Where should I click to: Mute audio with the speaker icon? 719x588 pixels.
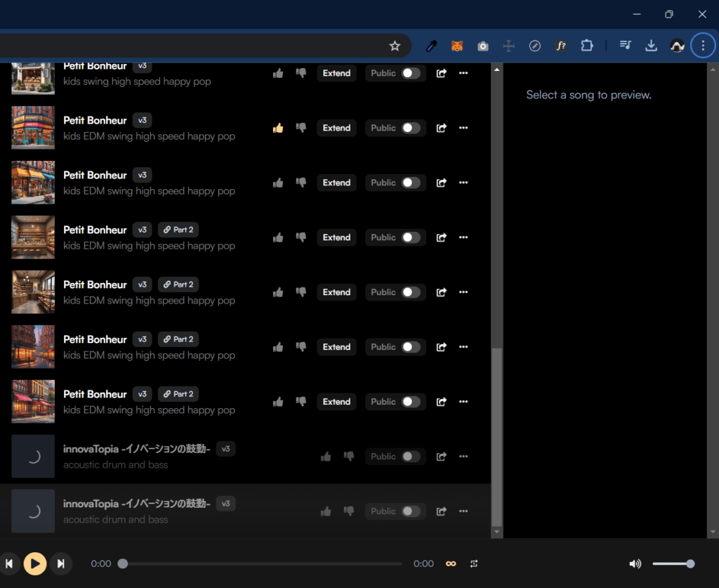click(x=635, y=563)
